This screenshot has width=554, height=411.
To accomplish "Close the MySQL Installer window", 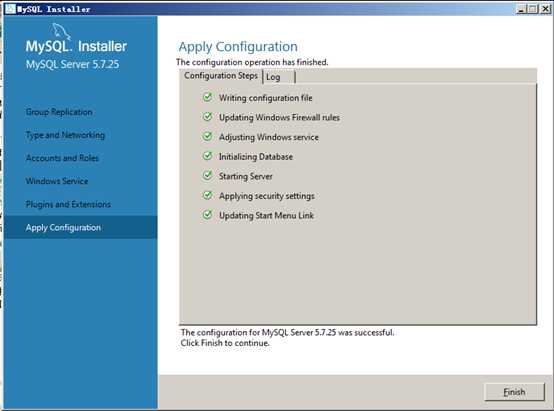I will [x=546, y=8].
